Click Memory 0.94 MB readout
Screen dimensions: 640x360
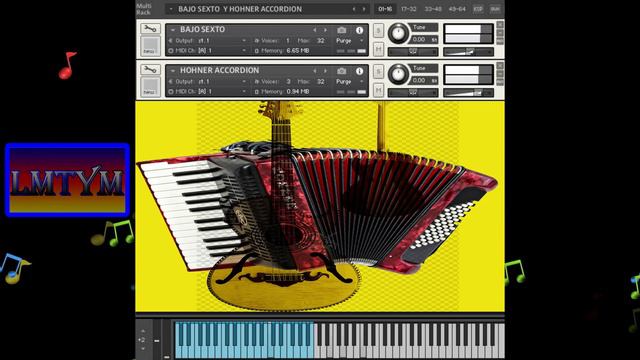[298, 91]
